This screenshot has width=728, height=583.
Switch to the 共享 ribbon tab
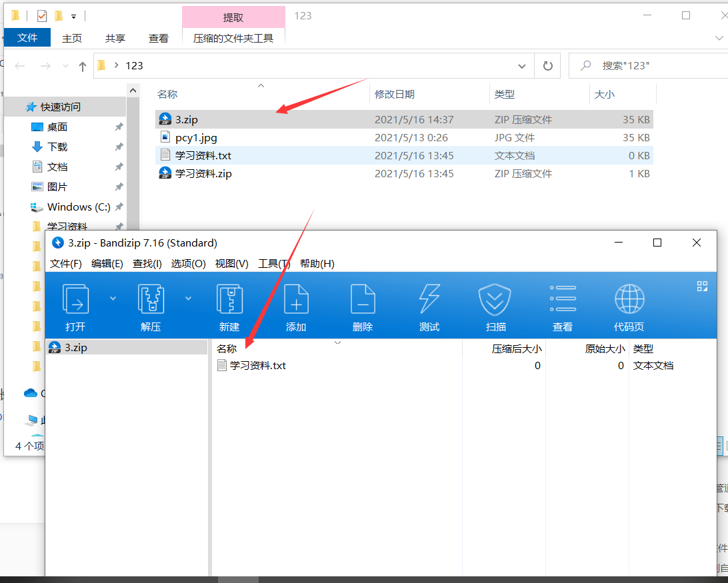click(x=115, y=38)
